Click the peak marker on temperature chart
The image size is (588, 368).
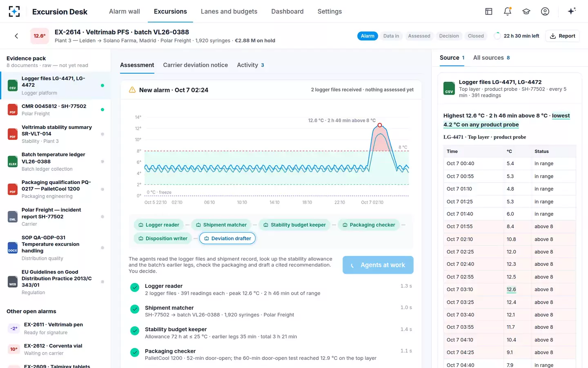pyautogui.click(x=380, y=125)
